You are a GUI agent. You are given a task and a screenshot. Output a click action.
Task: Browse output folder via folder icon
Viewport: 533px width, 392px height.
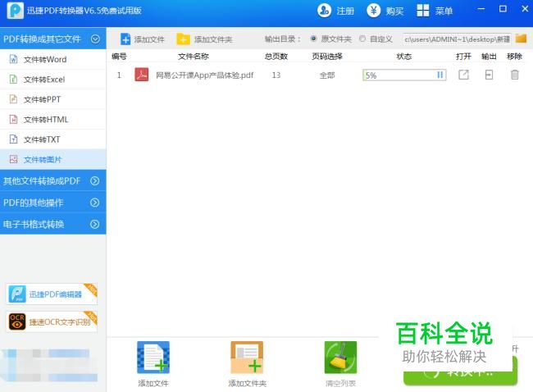pos(521,39)
